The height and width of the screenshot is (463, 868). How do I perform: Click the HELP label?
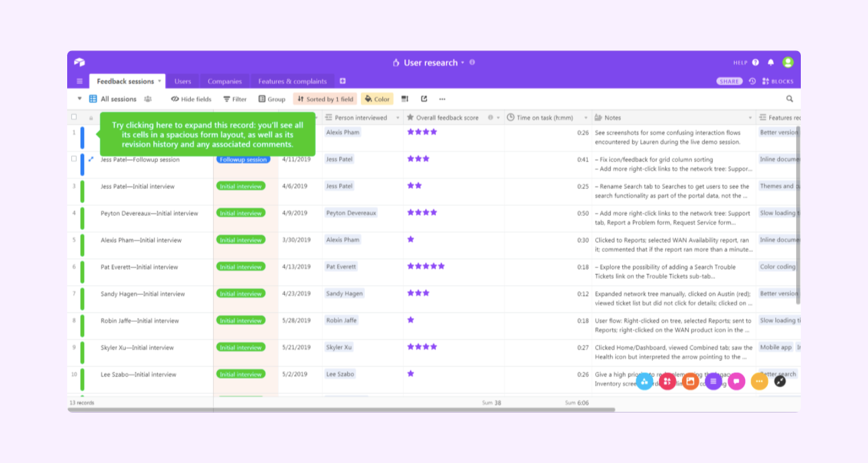(740, 62)
